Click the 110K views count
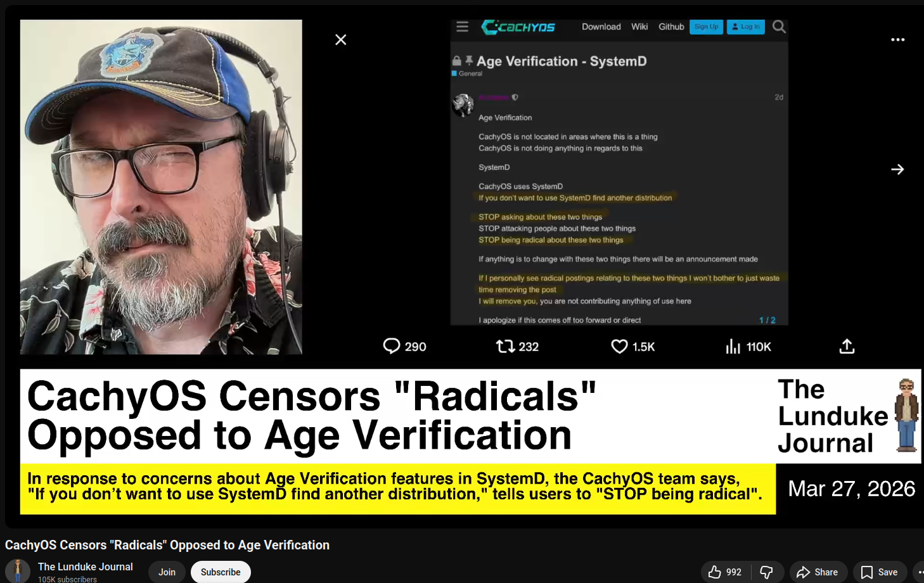 [759, 347]
